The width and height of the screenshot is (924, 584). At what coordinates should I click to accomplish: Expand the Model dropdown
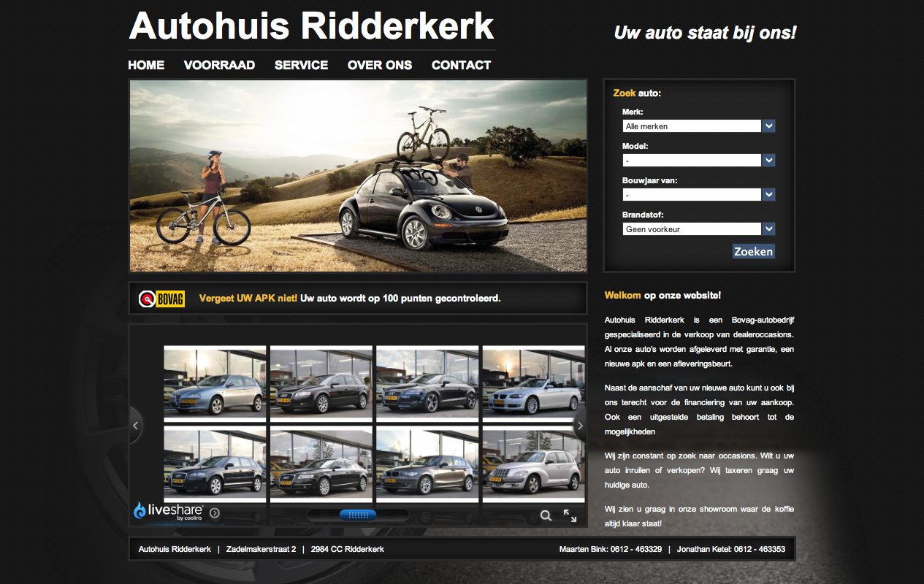tap(698, 160)
